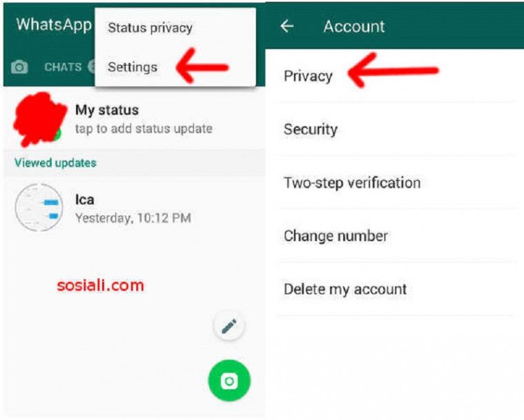The width and height of the screenshot is (524, 420).
Task: Tap the My status profile picture
Action: pyautogui.click(x=39, y=120)
